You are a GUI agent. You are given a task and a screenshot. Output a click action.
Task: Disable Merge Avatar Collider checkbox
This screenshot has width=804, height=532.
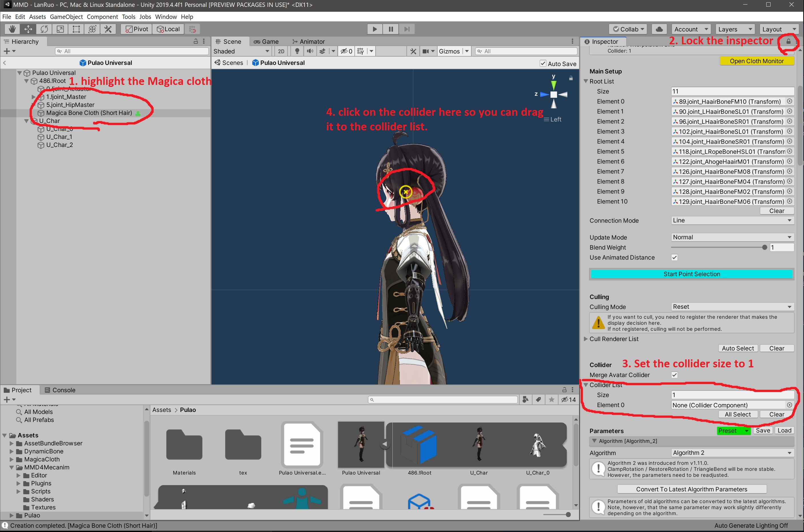pos(675,375)
